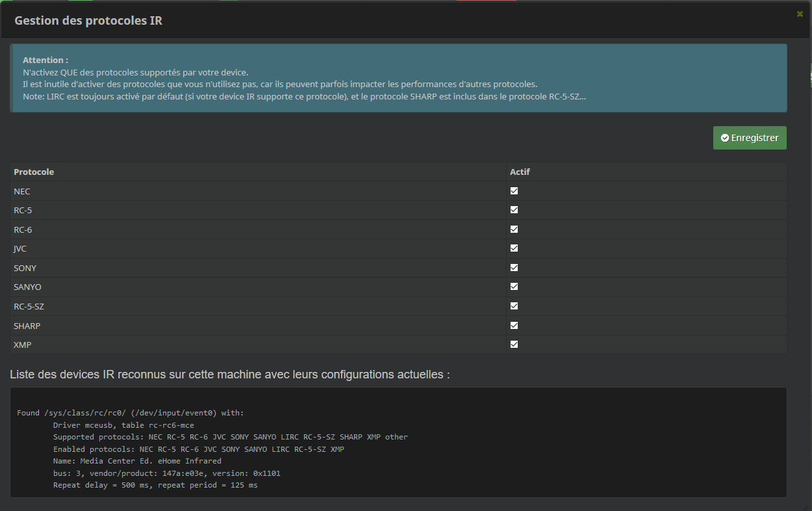Uncheck the RC-5-SZ protocol checkbox
The height and width of the screenshot is (511, 812).
click(x=514, y=306)
